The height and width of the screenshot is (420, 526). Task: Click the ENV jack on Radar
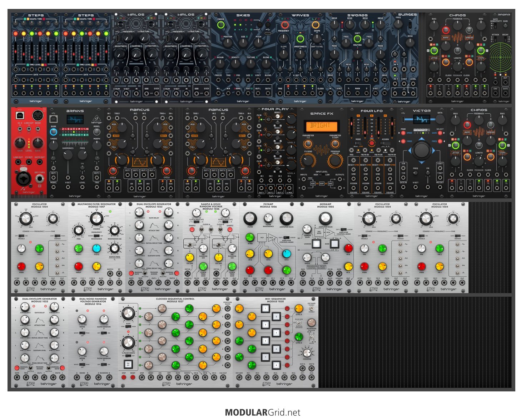[x=495, y=93]
